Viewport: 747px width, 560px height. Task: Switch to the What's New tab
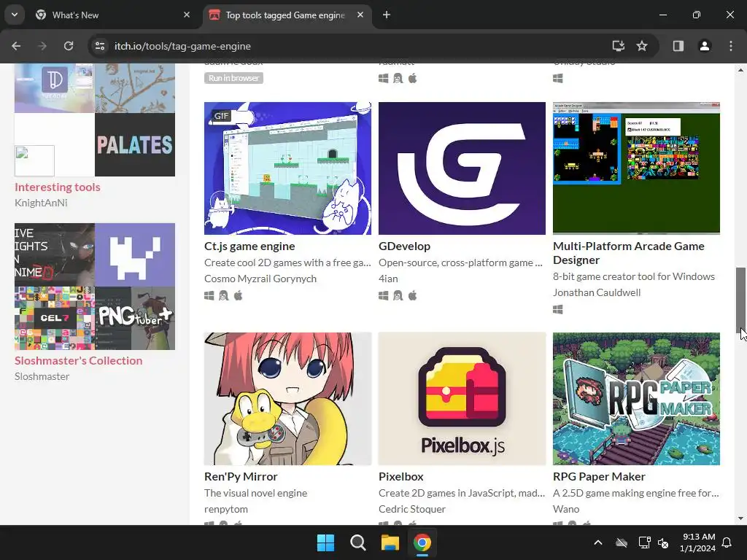(x=113, y=15)
